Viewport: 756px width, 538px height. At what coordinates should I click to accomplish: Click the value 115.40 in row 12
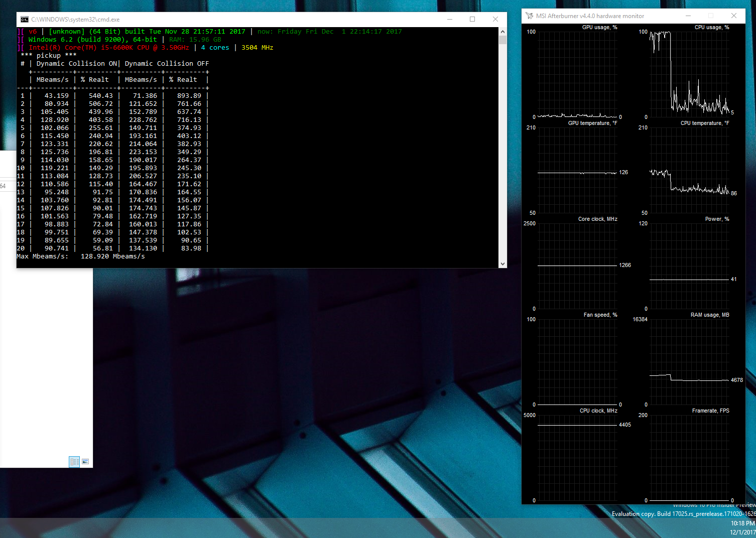(x=101, y=184)
